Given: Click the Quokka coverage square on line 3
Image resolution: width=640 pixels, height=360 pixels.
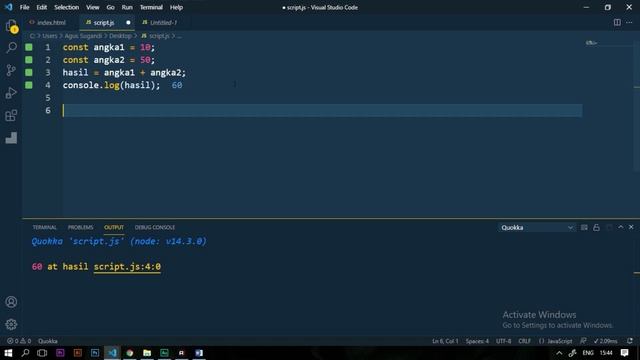Looking at the screenshot, I should [29, 72].
